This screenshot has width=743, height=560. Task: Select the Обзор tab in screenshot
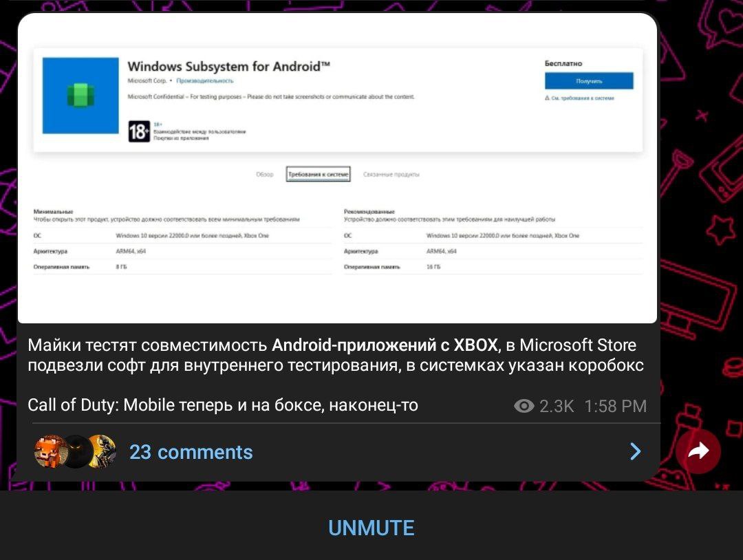[x=265, y=174]
